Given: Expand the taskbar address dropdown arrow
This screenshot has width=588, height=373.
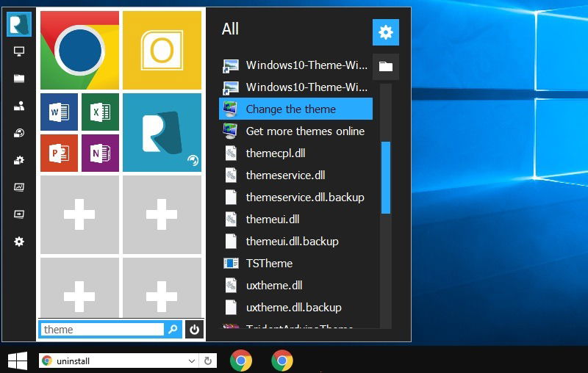Looking at the screenshot, I should (x=192, y=361).
